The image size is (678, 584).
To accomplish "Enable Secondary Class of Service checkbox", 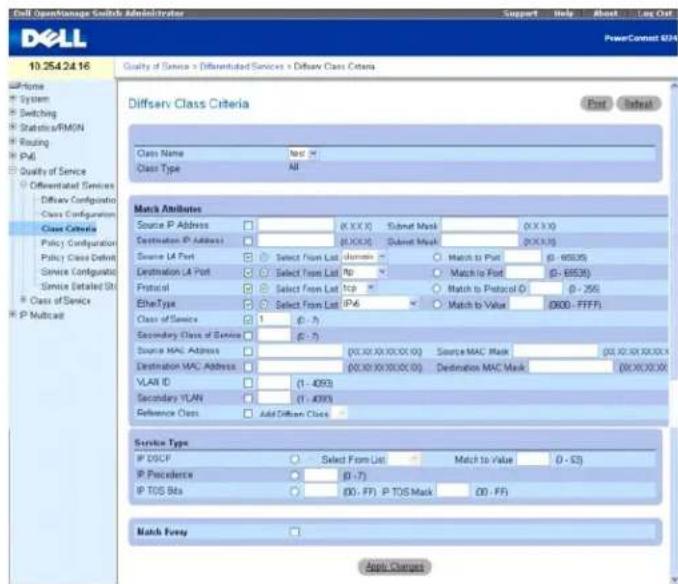I will pos(248,335).
